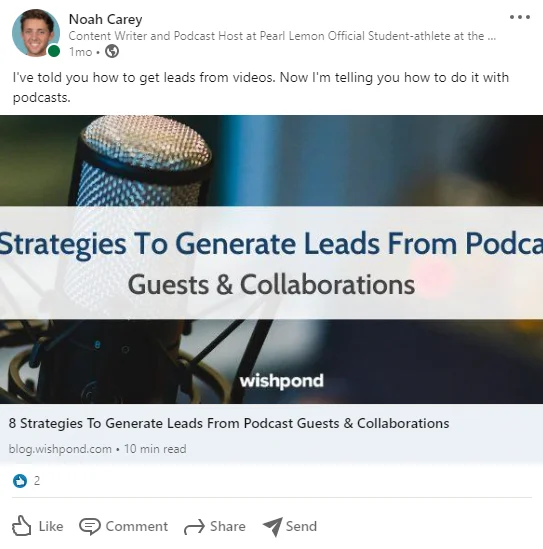The height and width of the screenshot is (549, 543).
Task: Open the 8 Strategies article title link
Action: click(x=229, y=423)
